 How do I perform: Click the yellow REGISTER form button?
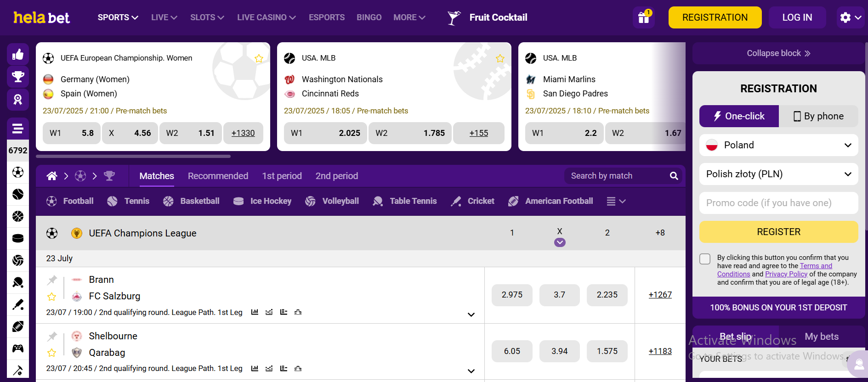point(778,232)
